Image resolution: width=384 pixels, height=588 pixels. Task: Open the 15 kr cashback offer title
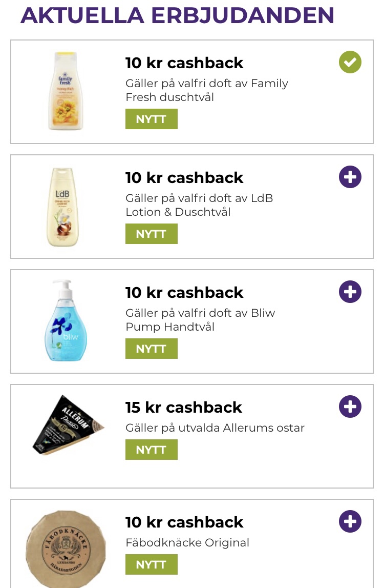pyautogui.click(x=184, y=407)
